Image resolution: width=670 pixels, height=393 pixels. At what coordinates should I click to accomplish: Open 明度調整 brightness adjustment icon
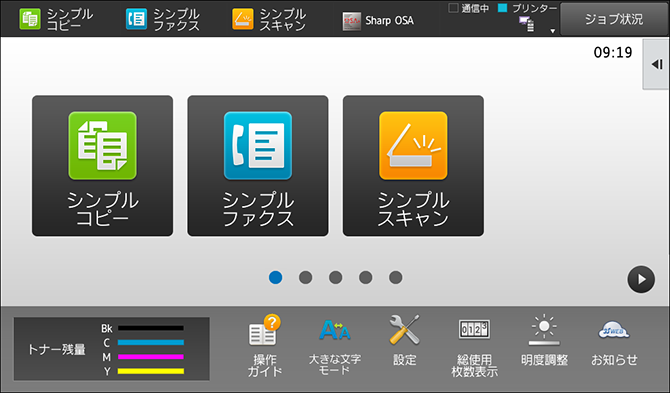(x=544, y=340)
